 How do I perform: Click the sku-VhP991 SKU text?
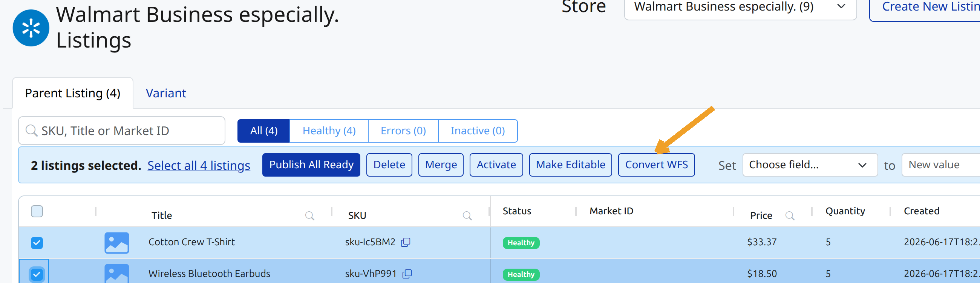tap(371, 274)
